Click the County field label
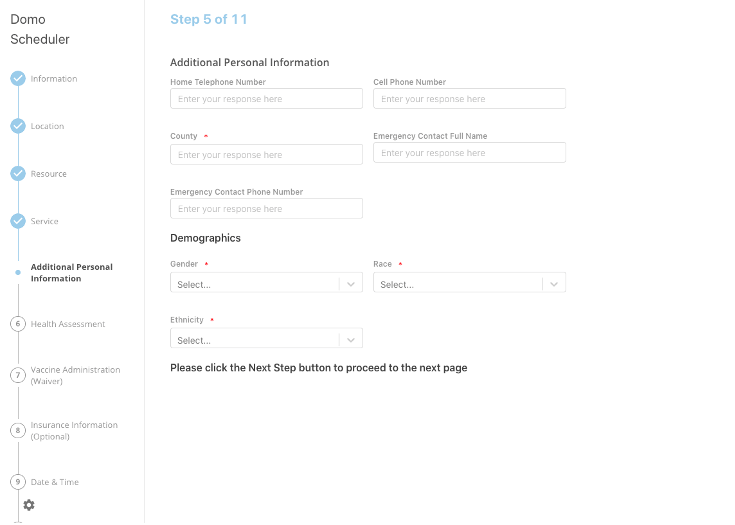 (x=184, y=136)
